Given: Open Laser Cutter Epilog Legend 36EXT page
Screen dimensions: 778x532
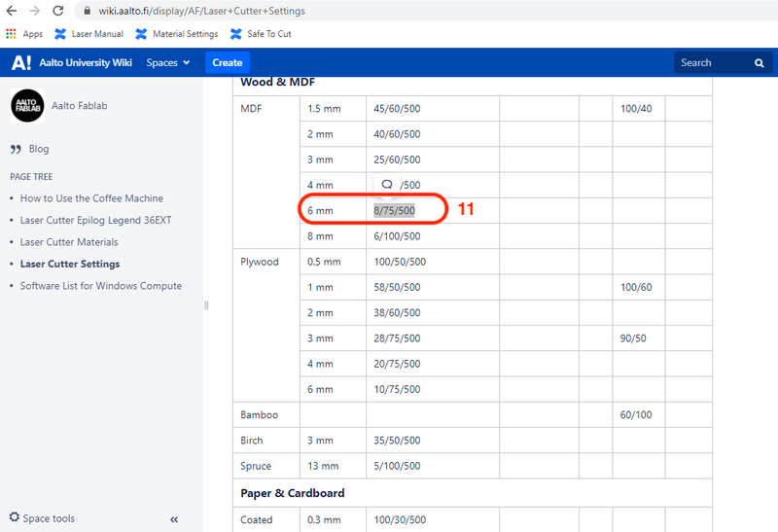Looking at the screenshot, I should [x=95, y=220].
